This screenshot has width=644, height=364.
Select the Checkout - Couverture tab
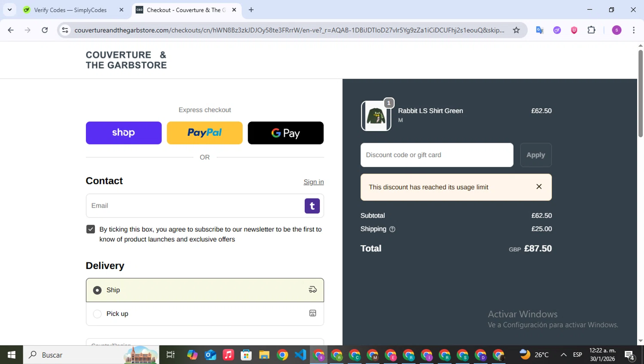[x=186, y=10]
